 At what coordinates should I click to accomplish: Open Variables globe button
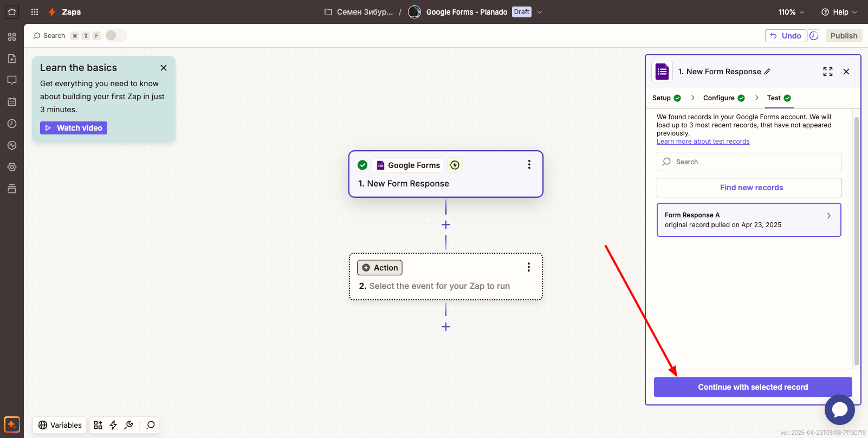pos(60,425)
